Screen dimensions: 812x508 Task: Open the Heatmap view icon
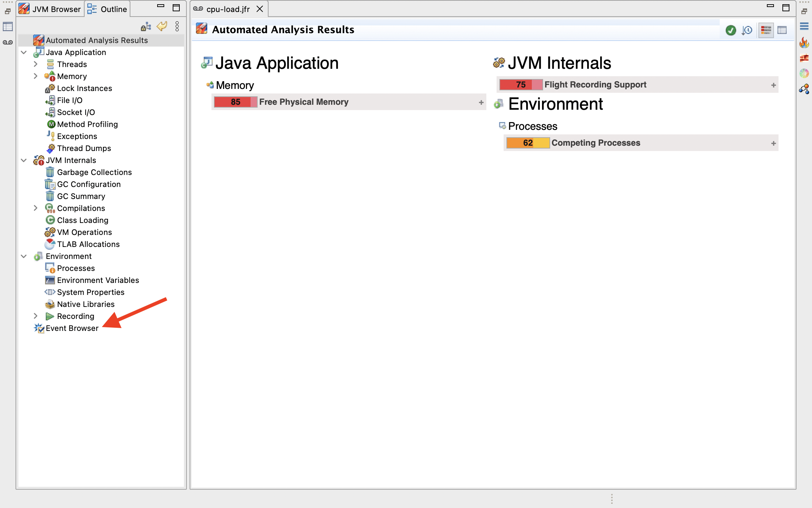pos(804,58)
